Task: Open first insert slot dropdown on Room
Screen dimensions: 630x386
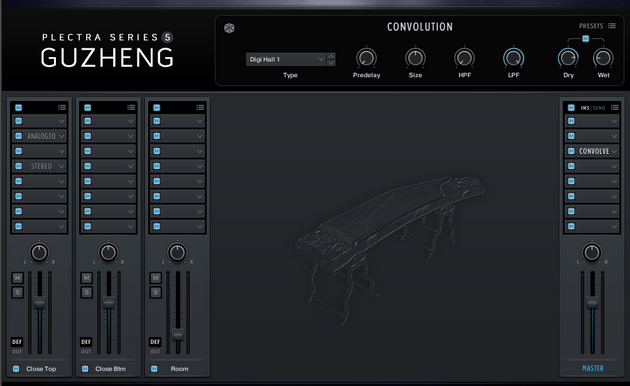Action: point(200,121)
